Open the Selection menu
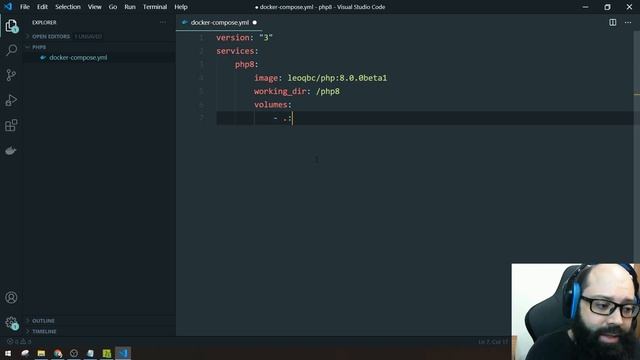 [x=68, y=7]
